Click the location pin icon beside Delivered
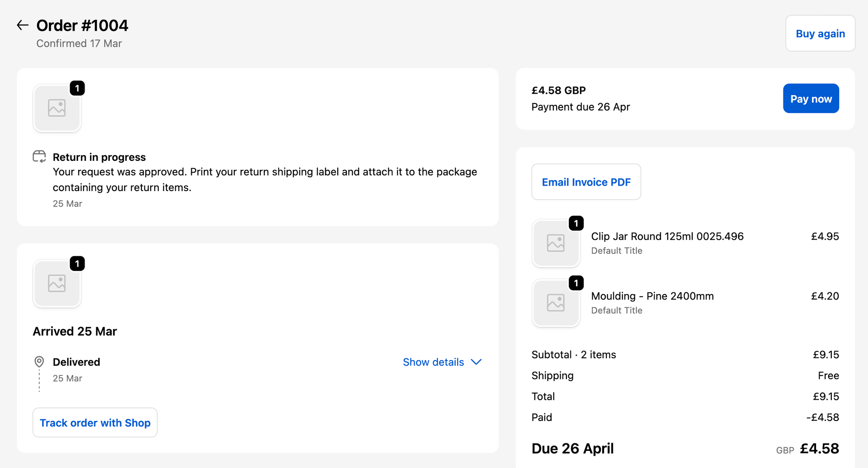Viewport: 868px width, 468px height. coord(39,362)
